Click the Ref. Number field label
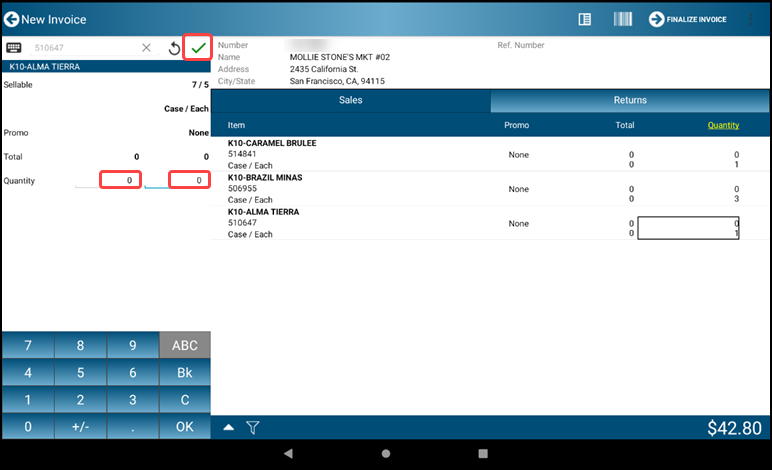This screenshot has width=772, height=470. [521, 45]
